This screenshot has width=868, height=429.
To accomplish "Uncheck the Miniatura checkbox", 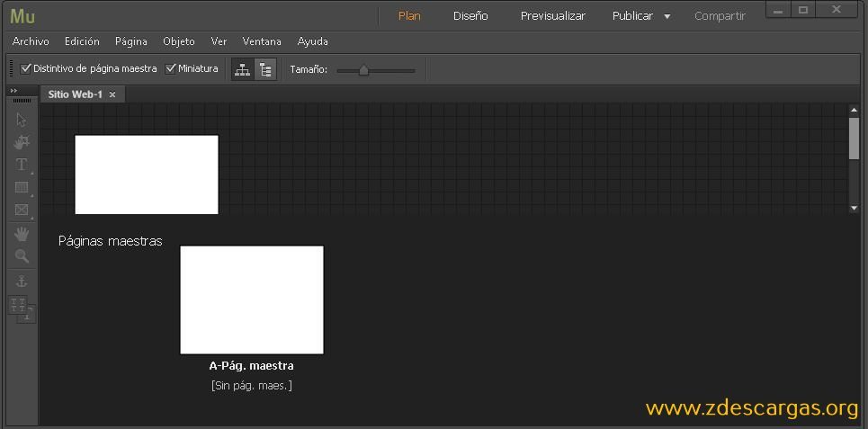I will [x=171, y=68].
